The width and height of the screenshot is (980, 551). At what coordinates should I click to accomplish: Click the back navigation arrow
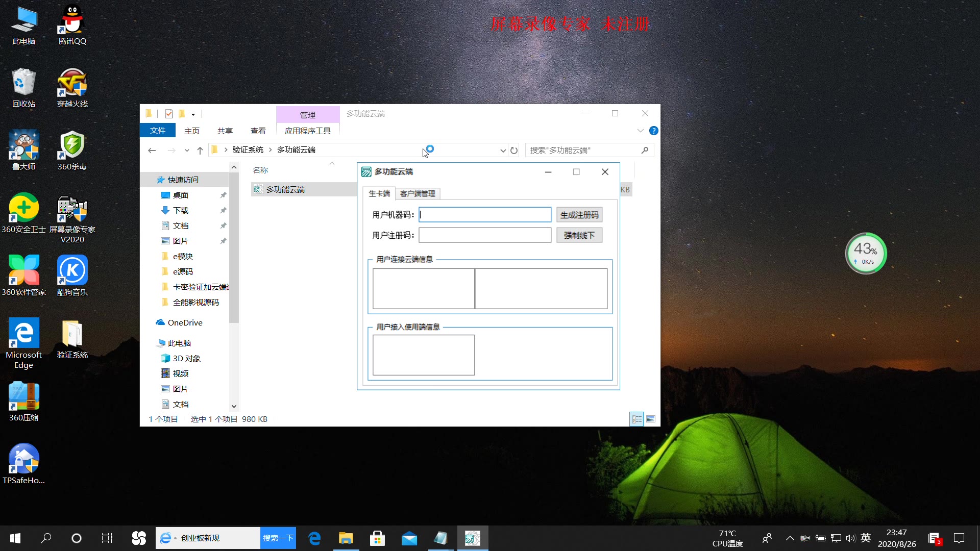coord(152,151)
